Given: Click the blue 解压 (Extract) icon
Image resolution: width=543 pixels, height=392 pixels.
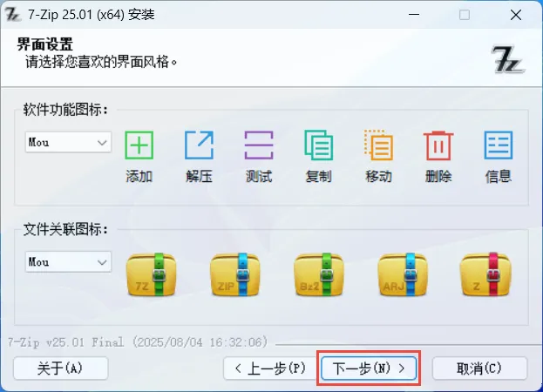Looking at the screenshot, I should pos(199,145).
